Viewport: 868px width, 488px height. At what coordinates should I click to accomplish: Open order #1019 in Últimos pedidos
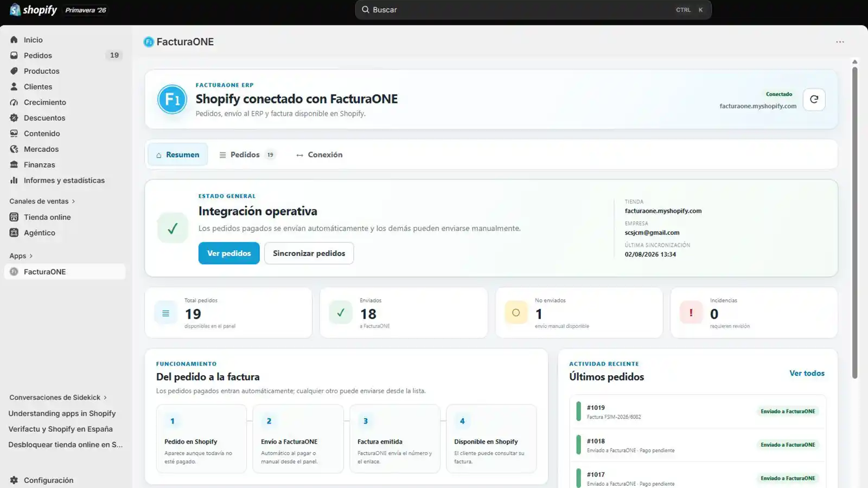point(698,412)
